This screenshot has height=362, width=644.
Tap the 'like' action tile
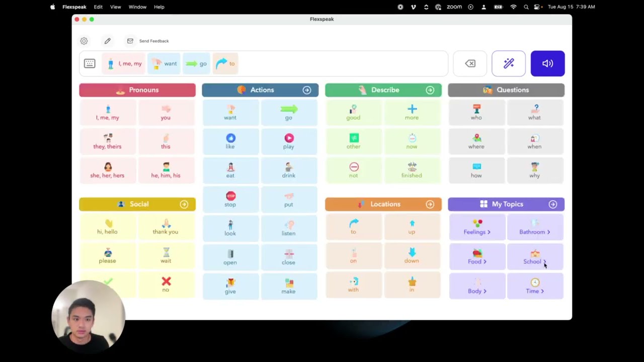tap(230, 142)
